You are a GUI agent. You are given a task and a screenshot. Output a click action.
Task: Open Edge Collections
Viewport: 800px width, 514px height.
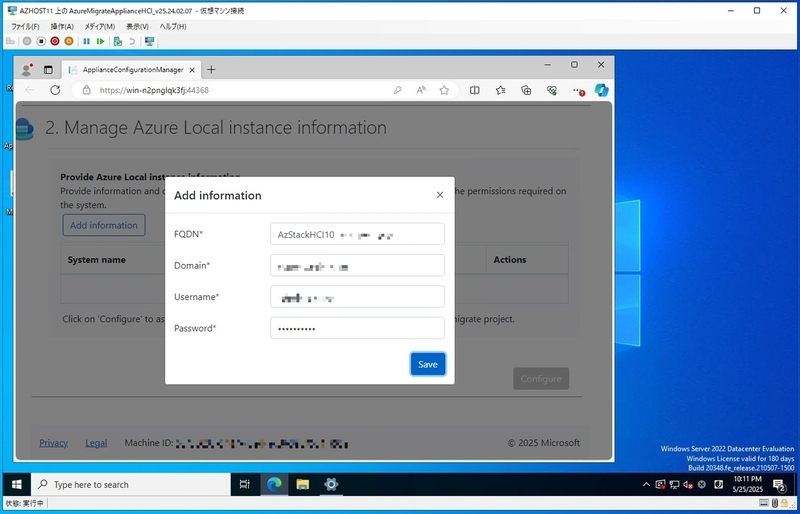coord(526,90)
